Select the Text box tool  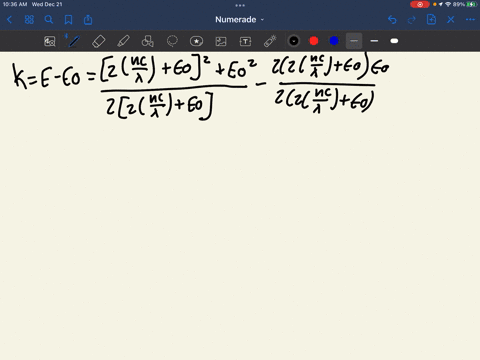pyautogui.click(x=245, y=41)
